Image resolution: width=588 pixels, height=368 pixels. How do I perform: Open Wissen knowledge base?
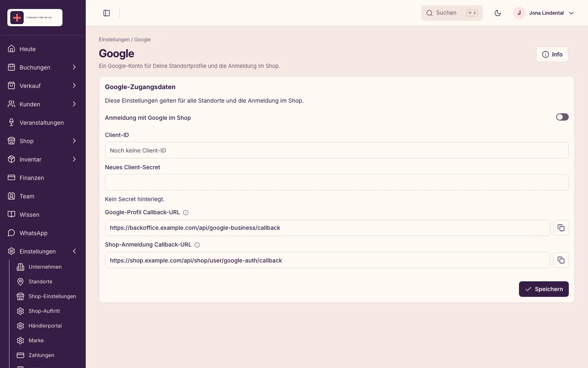43,215
